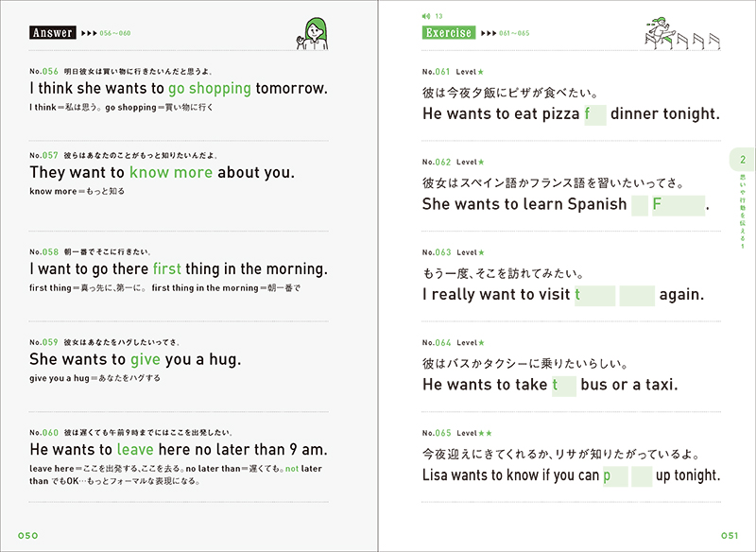This screenshot has height=552, width=756.
Task: Click the green word leave in No.060
Action: click(x=135, y=449)
